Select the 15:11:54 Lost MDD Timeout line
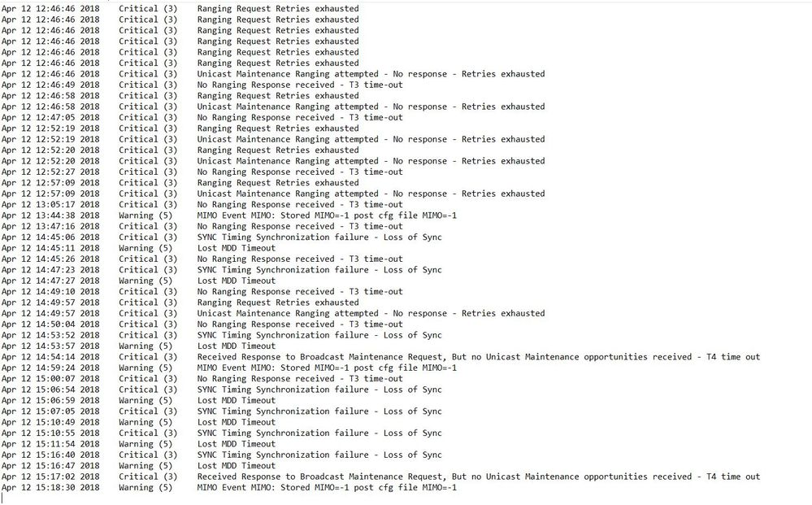 click(x=237, y=444)
